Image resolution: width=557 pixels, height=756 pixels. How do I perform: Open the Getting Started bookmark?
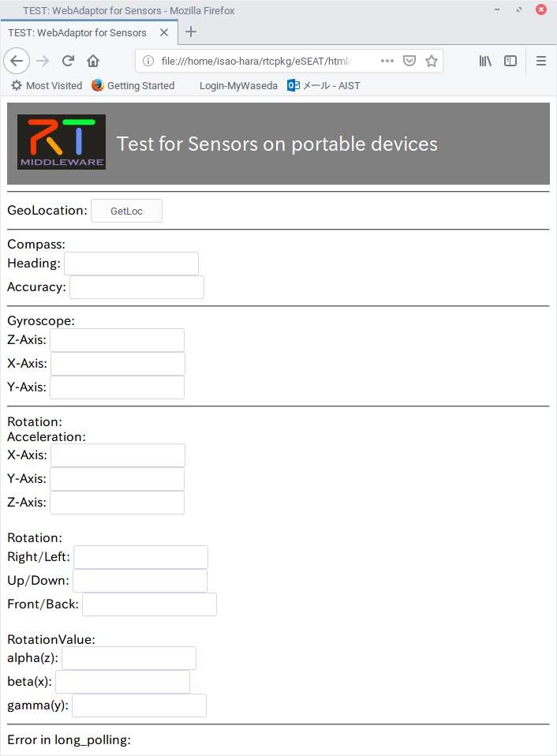tap(133, 86)
